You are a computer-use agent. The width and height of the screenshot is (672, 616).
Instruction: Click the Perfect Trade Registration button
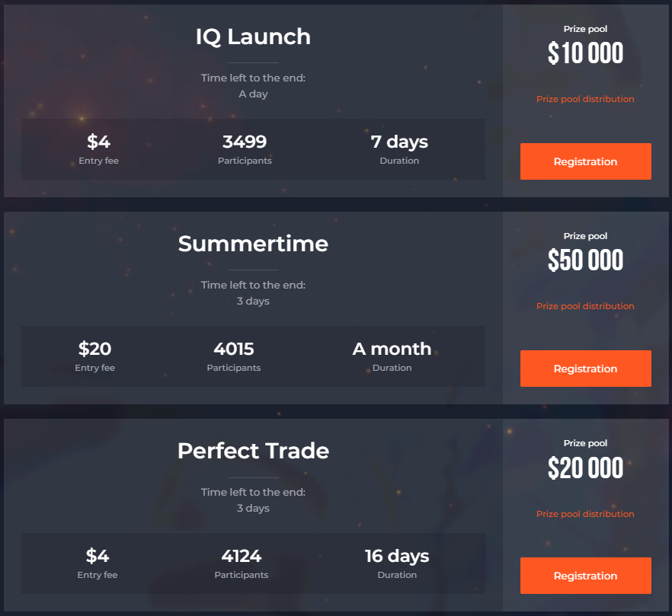click(x=585, y=576)
